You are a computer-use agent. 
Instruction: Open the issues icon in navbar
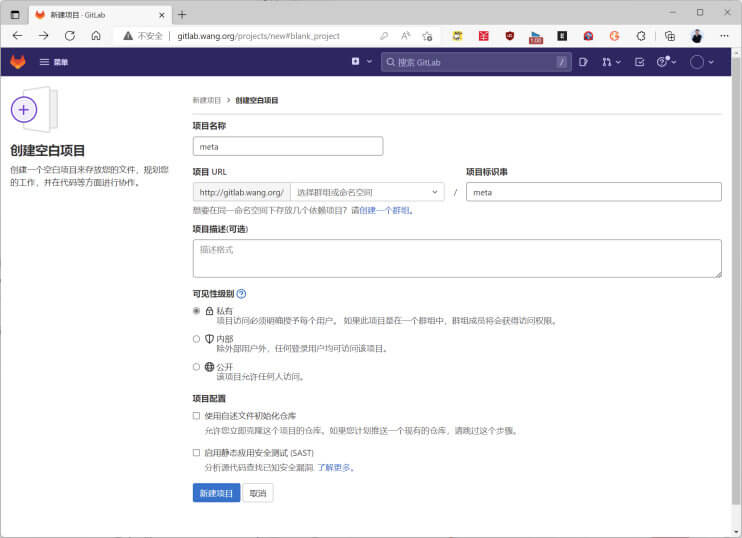[583, 62]
